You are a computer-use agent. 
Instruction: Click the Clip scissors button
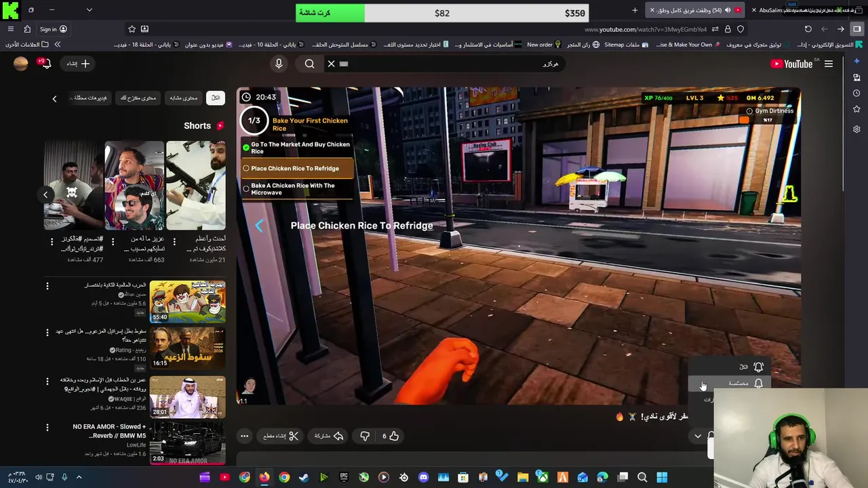pos(281,436)
